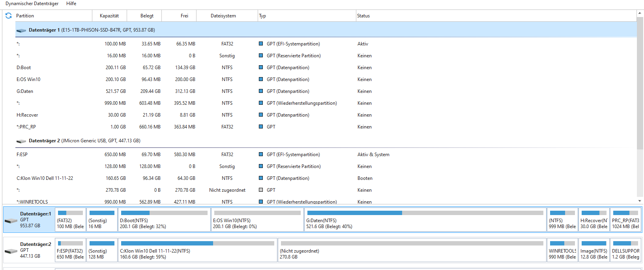Select G:Daten(NTFS) block in disk map

tap(425, 220)
